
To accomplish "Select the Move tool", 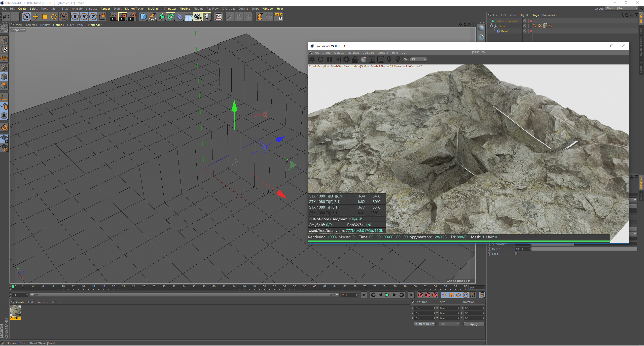I will tap(35, 17).
